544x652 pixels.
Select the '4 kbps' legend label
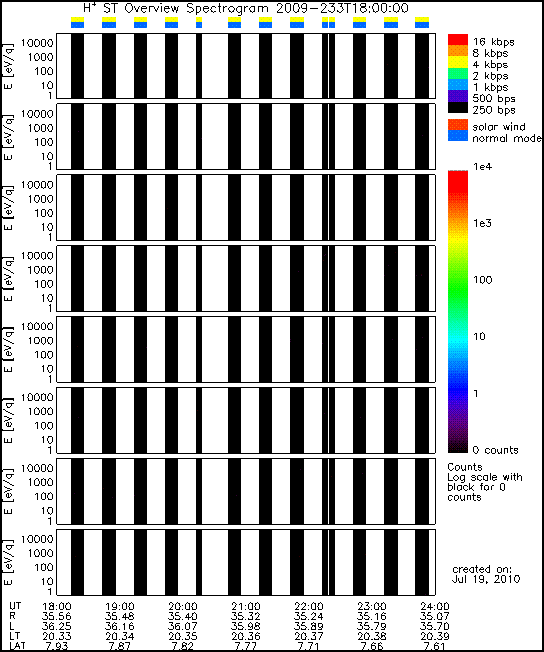[x=491, y=65]
